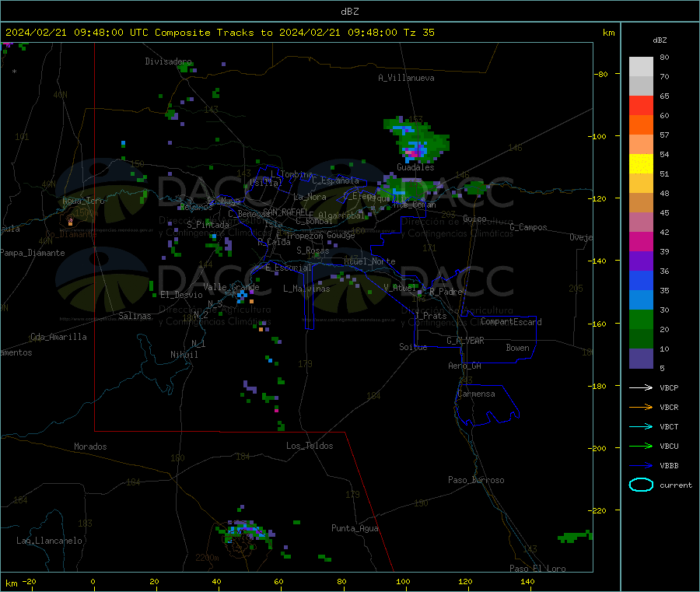Click the 'Paso_Barroso' map label
700x592 pixels.
tap(476, 480)
